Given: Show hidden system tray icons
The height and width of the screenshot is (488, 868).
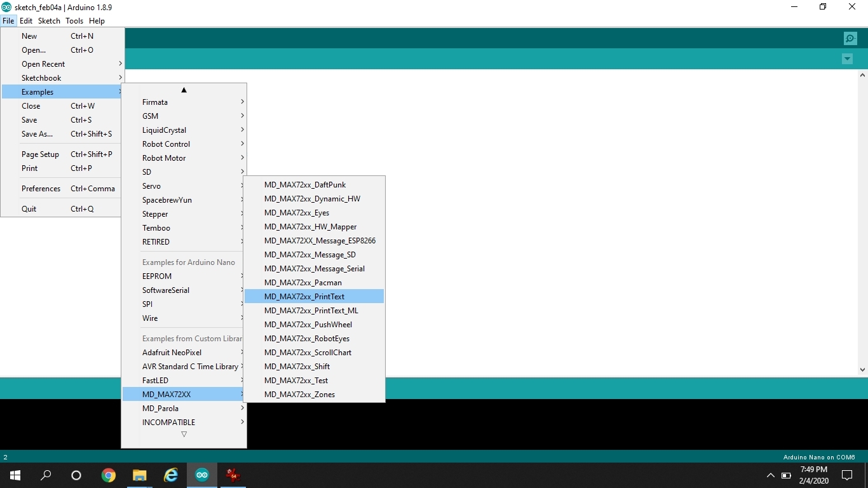Looking at the screenshot, I should pyautogui.click(x=771, y=475).
